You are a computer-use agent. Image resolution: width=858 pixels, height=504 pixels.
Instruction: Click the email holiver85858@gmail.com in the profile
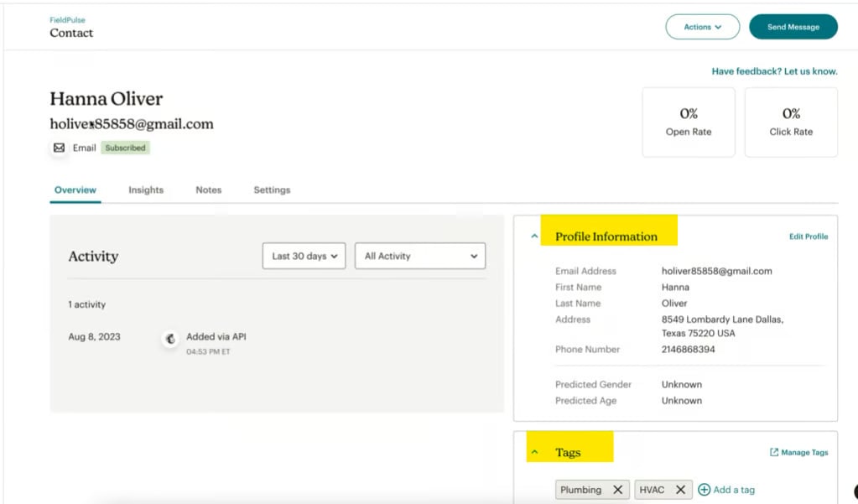[x=717, y=271]
